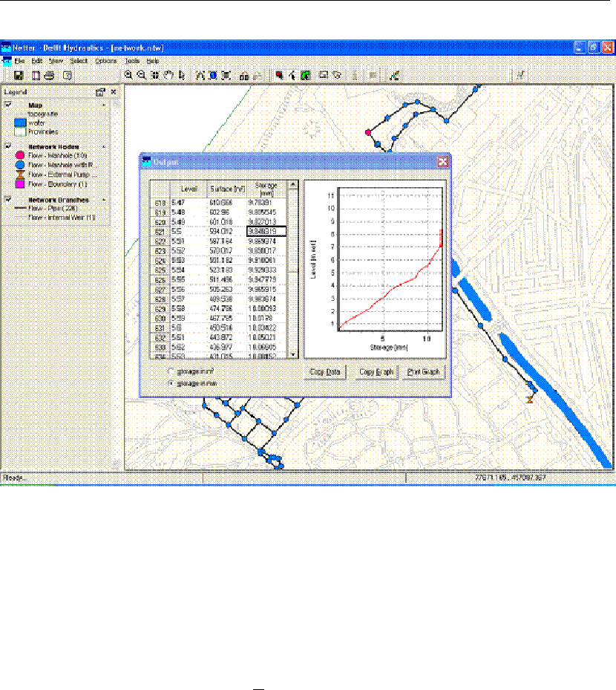
Task: Open the Edit menu
Action: click(x=37, y=61)
